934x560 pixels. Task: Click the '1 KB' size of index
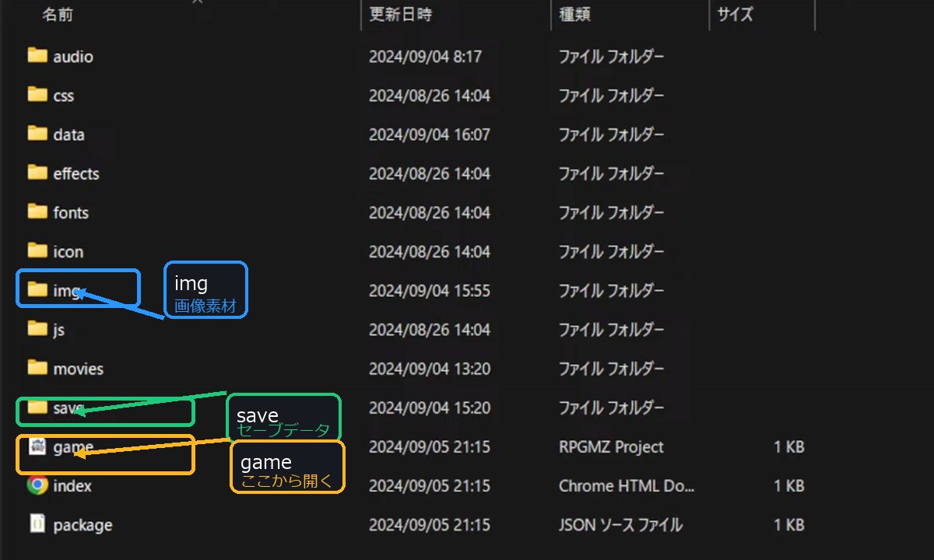coord(789,486)
